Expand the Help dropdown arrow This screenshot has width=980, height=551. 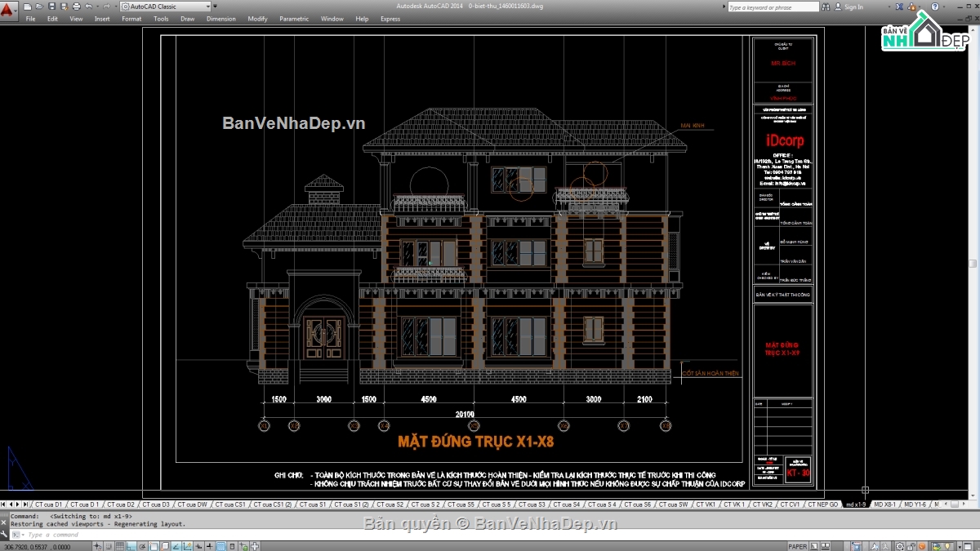(x=944, y=7)
